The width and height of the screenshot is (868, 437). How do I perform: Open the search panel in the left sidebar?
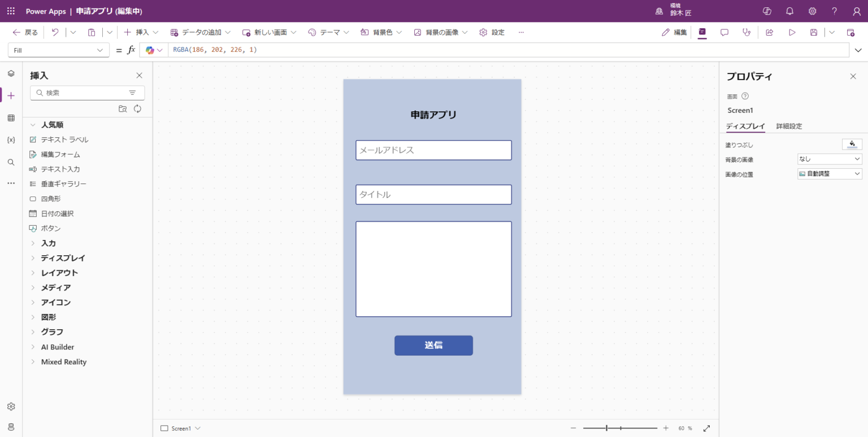pyautogui.click(x=10, y=161)
